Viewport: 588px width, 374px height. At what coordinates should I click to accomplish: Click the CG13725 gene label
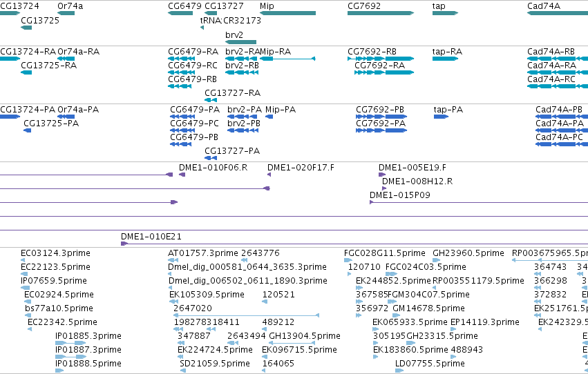point(40,20)
